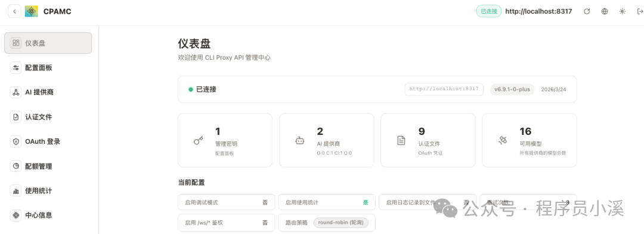Click the refresh icon in the header
Screen dimensions: 644x234
(x=587, y=11)
